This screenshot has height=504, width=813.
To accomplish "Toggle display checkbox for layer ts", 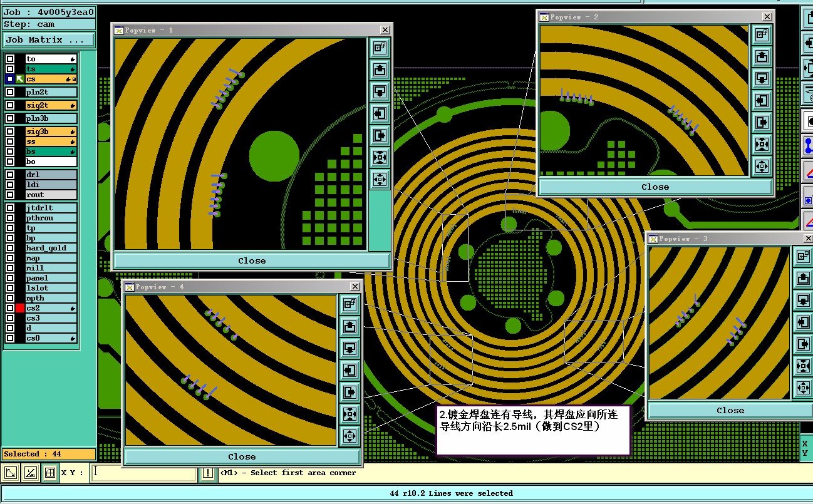I will (10, 69).
